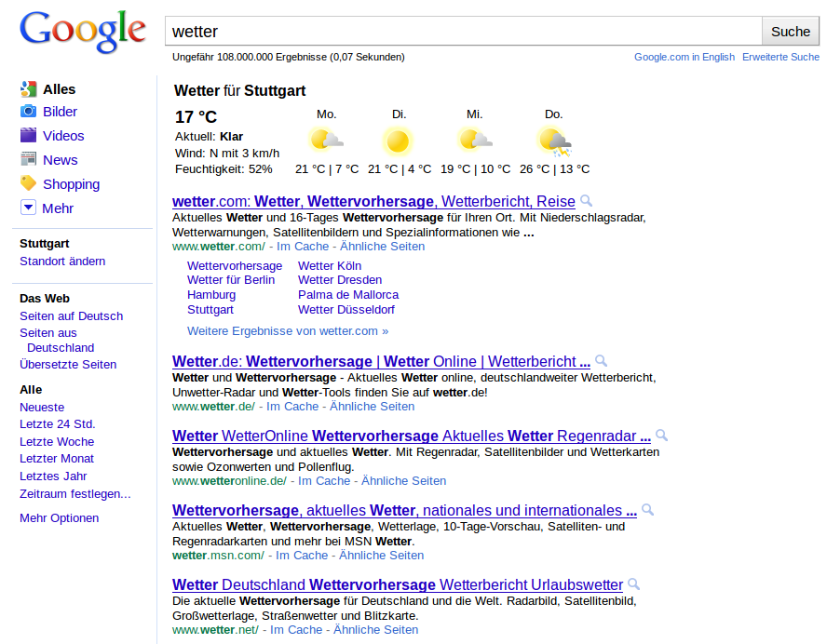Click Thursday's thunderstorm weather icon
827x644 pixels.
[x=554, y=141]
